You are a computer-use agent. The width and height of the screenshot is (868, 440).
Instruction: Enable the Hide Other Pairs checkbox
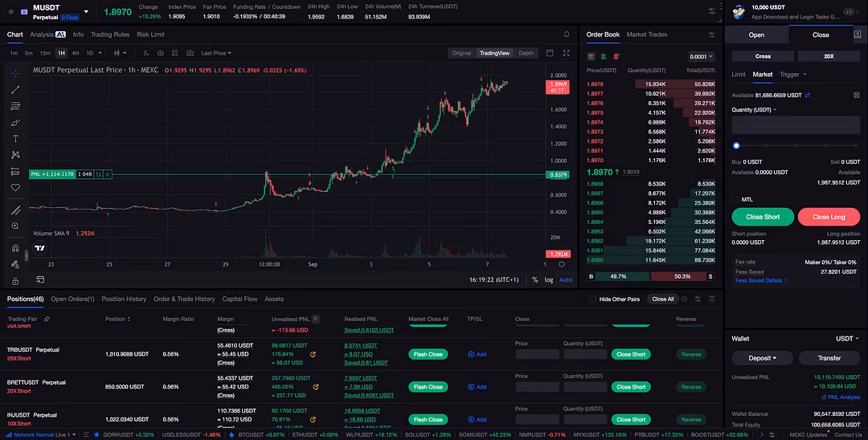coord(593,299)
